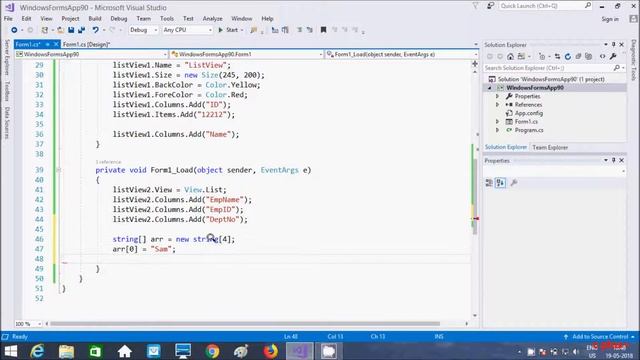Click the Windows Start button
Screen dimensions: 640x360
(x=11, y=351)
